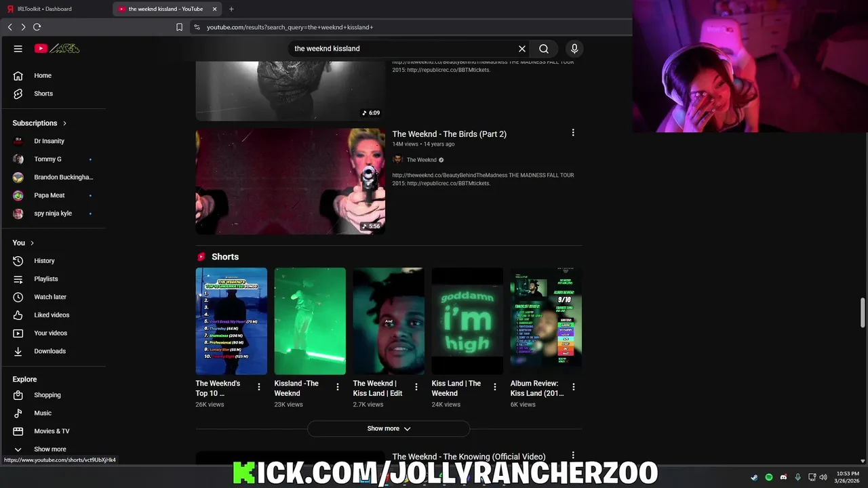Open Steam from system tray

[x=754, y=477]
